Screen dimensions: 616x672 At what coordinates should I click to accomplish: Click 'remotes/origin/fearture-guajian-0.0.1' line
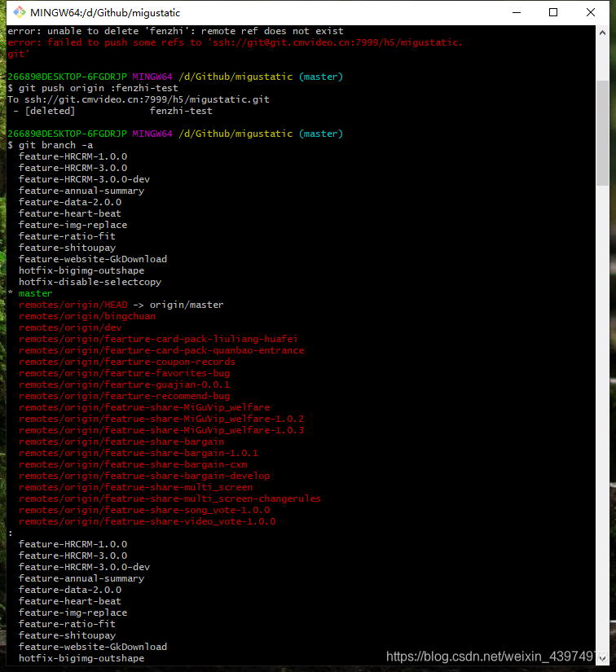125,384
